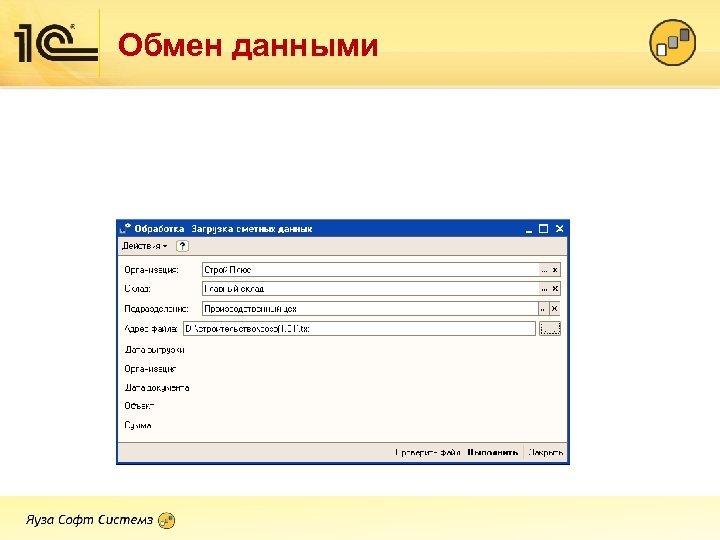Clear the Организация field with its X button

click(555, 270)
